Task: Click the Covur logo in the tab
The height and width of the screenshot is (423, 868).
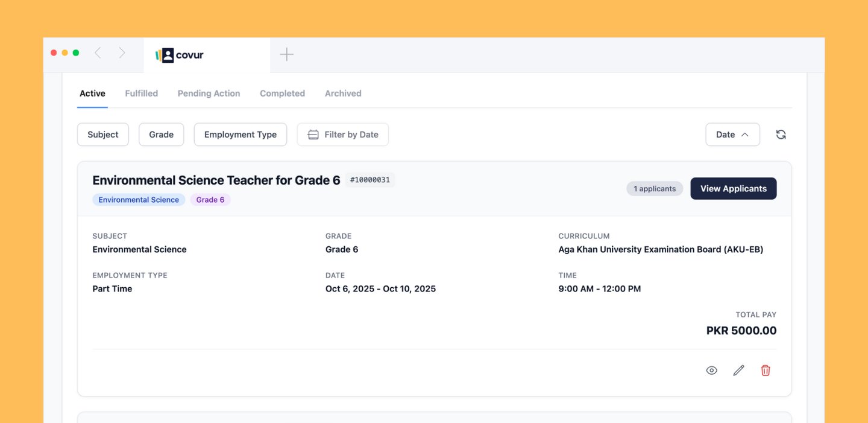Action: click(180, 55)
